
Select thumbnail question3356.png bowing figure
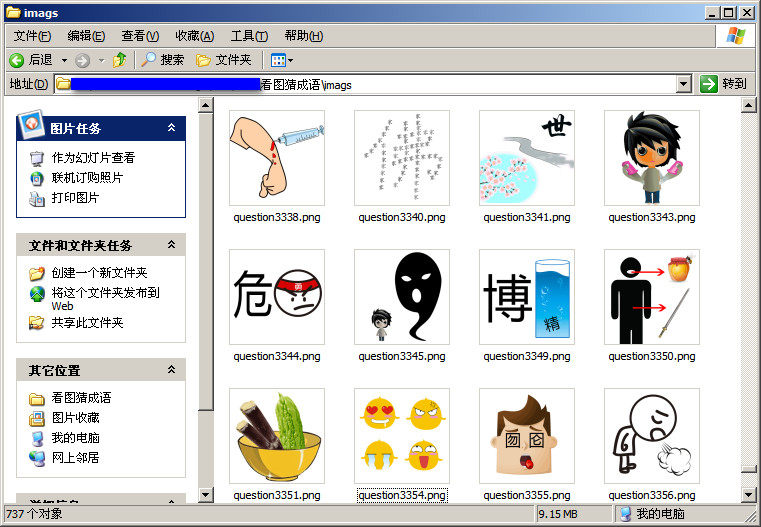click(x=652, y=436)
